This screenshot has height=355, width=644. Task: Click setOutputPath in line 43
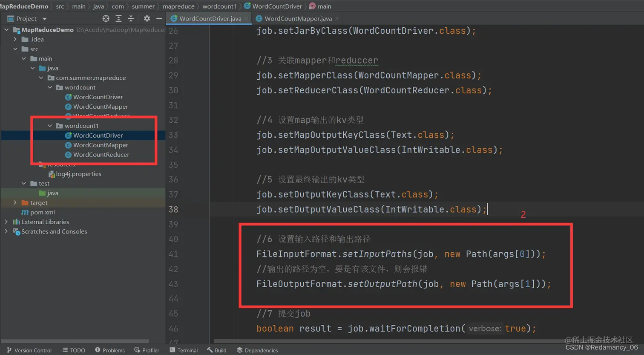pyautogui.click(x=382, y=284)
